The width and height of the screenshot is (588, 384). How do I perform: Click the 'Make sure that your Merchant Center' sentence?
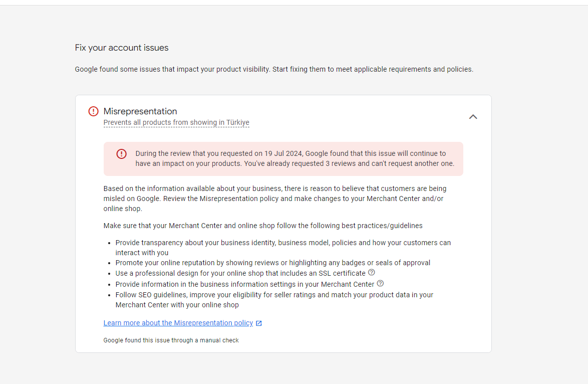click(263, 226)
